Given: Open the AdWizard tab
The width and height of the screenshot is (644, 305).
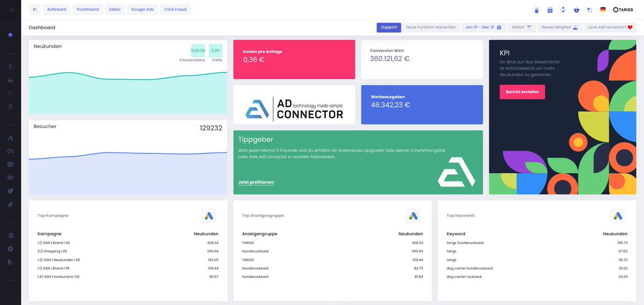Looking at the screenshot, I should pyautogui.click(x=56, y=9).
